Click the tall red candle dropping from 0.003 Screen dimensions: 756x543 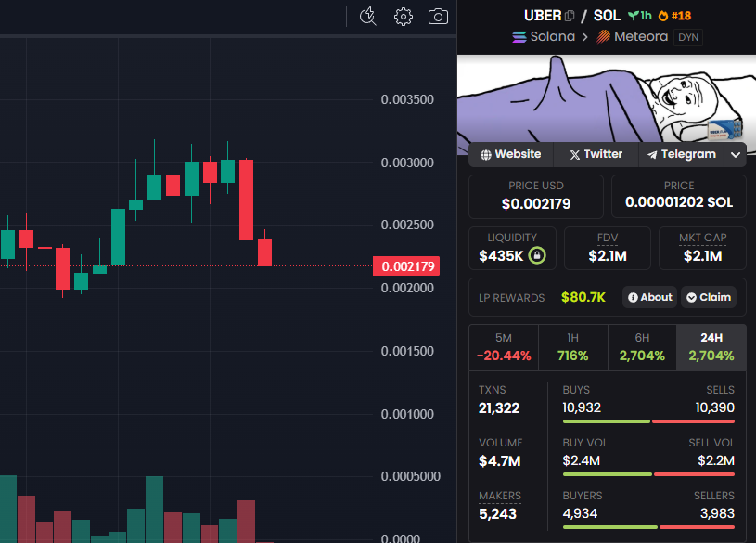click(247, 200)
